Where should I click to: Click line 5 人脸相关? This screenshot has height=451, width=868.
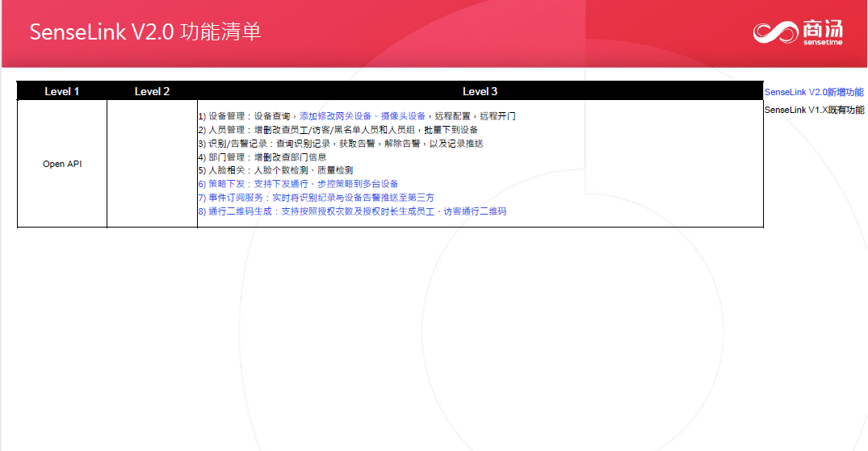(x=275, y=170)
